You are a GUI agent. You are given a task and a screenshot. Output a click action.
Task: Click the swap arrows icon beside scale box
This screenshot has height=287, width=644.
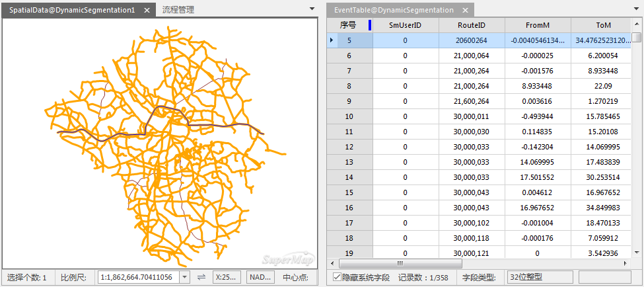click(201, 277)
